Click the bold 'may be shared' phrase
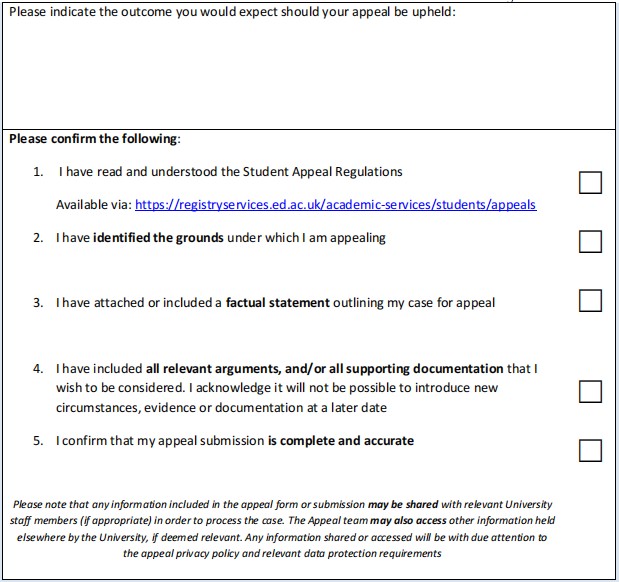Image resolution: width=619 pixels, height=582 pixels. pyautogui.click(x=403, y=505)
